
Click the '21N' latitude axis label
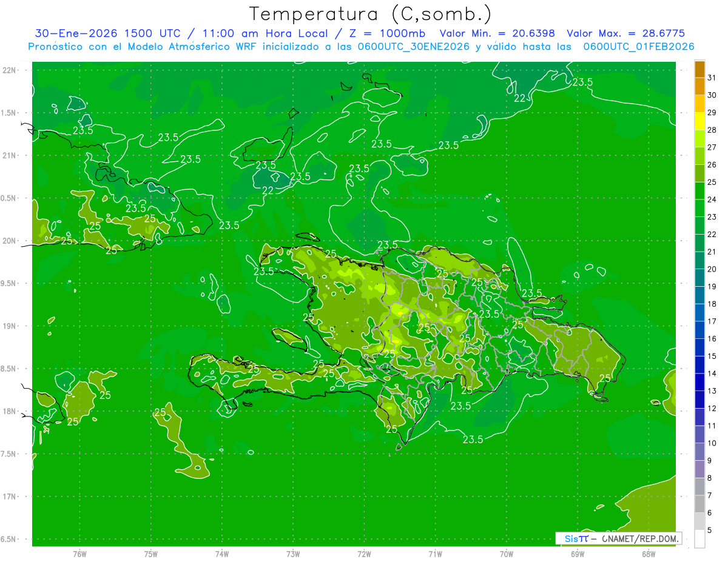click(8, 155)
